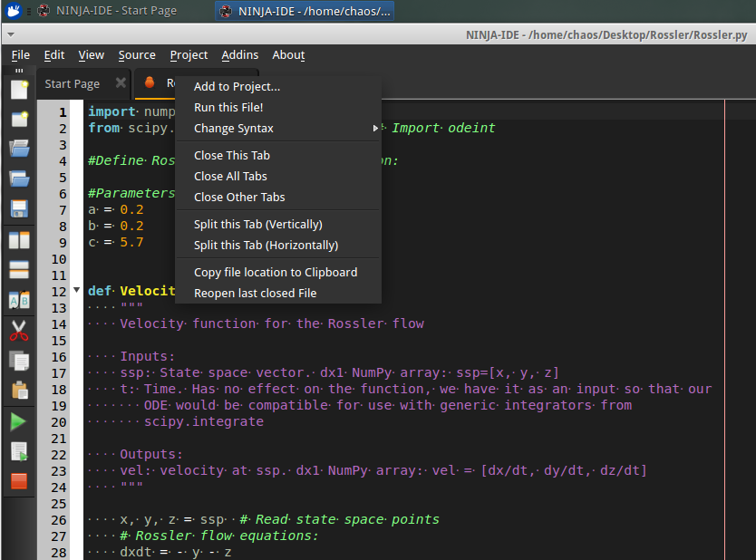Image resolution: width=756 pixels, height=560 pixels.
Task: Open the Source menu
Action: click(137, 55)
